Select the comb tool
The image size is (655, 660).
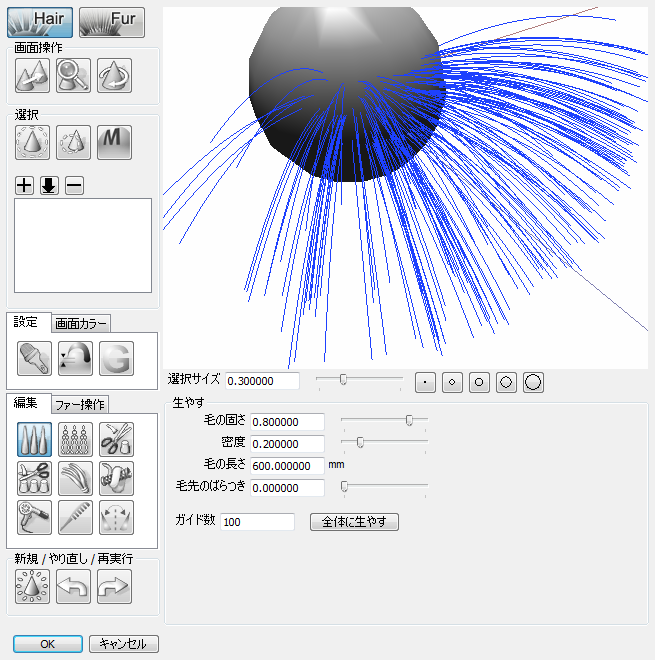(75, 517)
